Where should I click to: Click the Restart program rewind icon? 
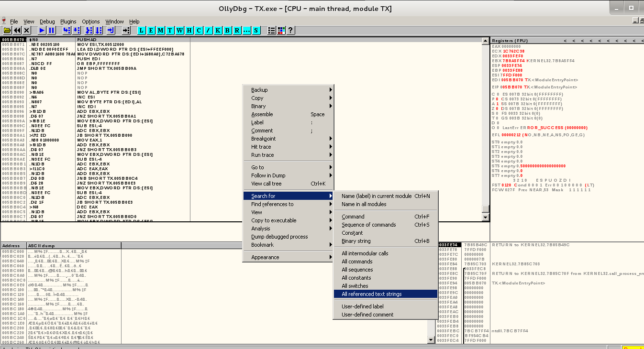click(17, 30)
